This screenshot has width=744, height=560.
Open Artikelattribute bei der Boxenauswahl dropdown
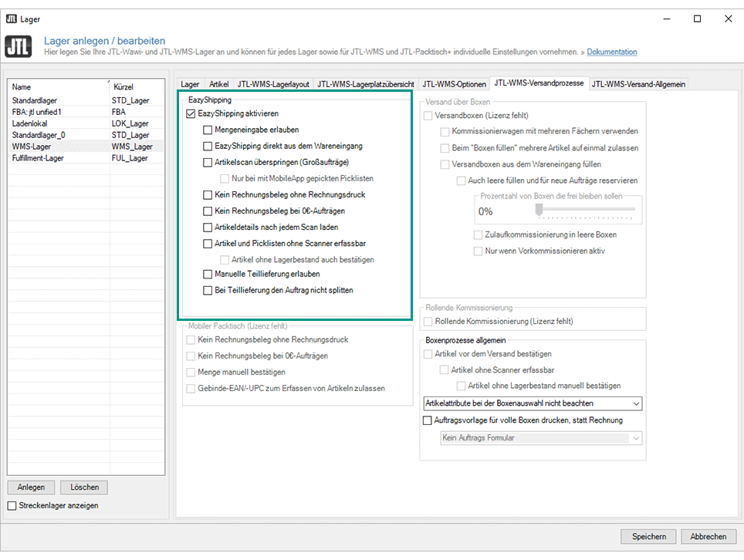[635, 403]
